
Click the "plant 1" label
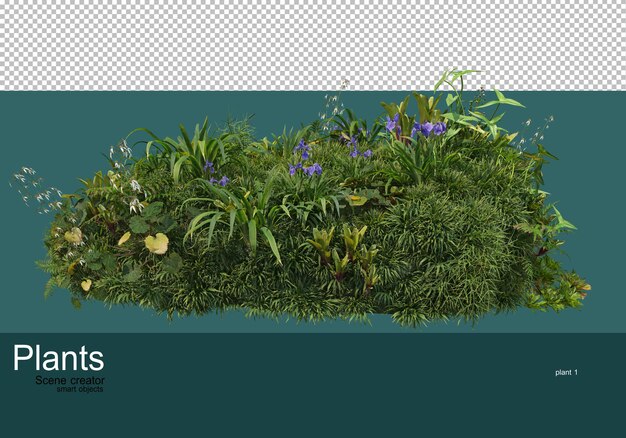[567, 372]
